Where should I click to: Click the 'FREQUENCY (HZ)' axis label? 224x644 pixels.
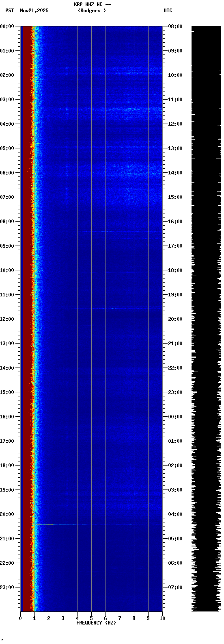pos(96,623)
